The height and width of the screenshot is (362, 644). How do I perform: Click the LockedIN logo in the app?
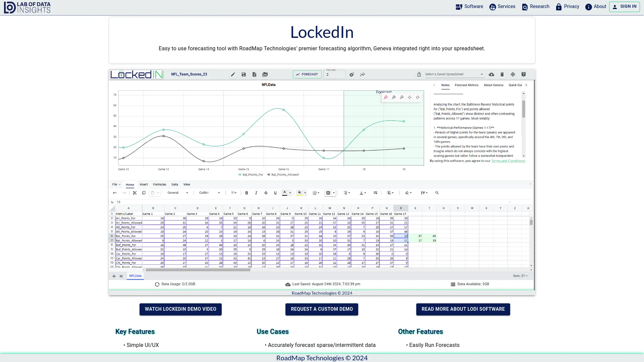point(137,74)
